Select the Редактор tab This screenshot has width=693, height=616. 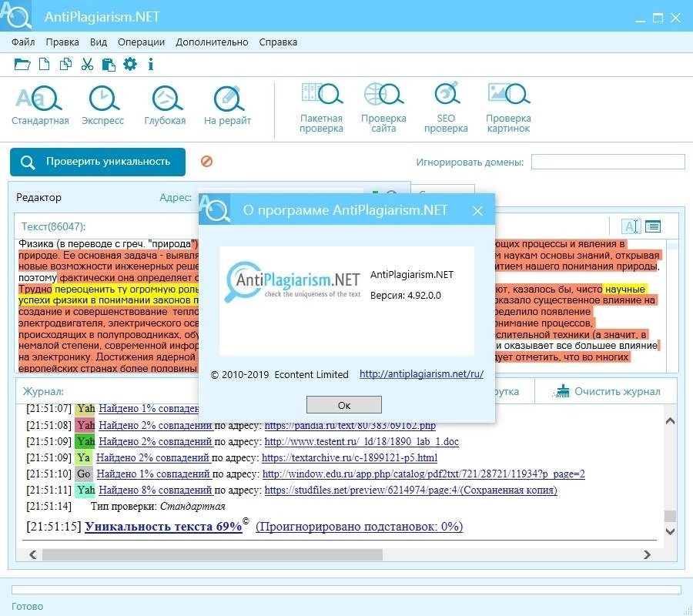pyautogui.click(x=39, y=198)
